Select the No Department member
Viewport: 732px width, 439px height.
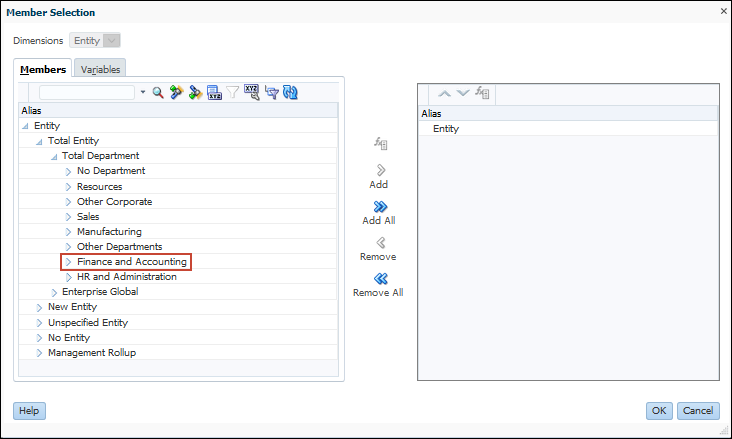coord(111,170)
